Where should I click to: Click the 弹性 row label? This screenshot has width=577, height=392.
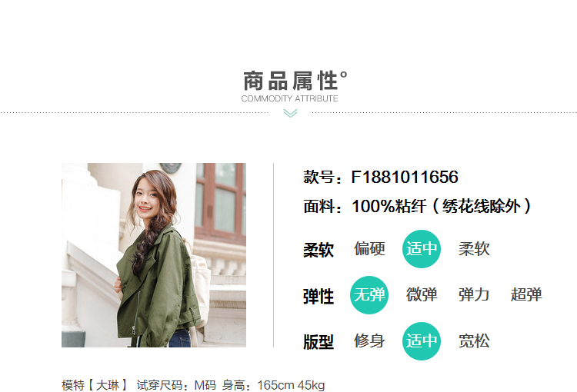click(319, 297)
